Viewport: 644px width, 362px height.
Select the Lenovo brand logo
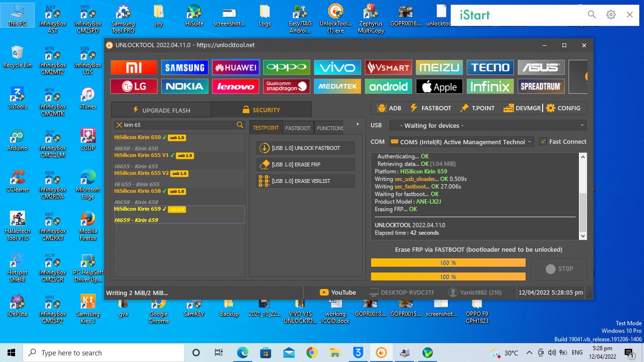click(x=236, y=86)
